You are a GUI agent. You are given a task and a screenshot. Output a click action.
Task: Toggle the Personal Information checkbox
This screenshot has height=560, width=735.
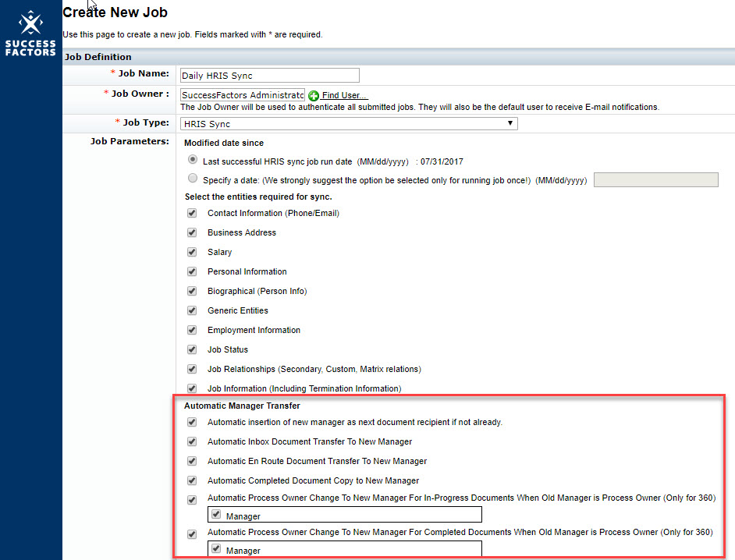(192, 271)
